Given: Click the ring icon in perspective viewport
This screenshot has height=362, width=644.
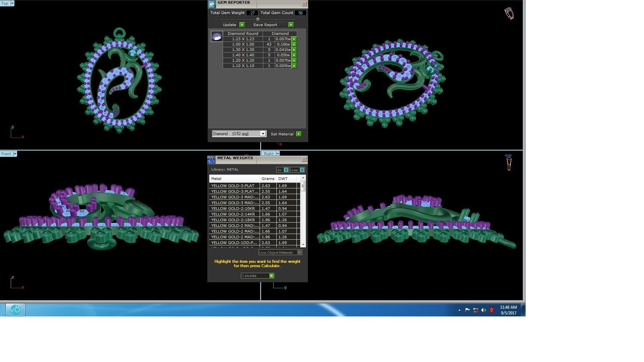Looking at the screenshot, I should [509, 13].
